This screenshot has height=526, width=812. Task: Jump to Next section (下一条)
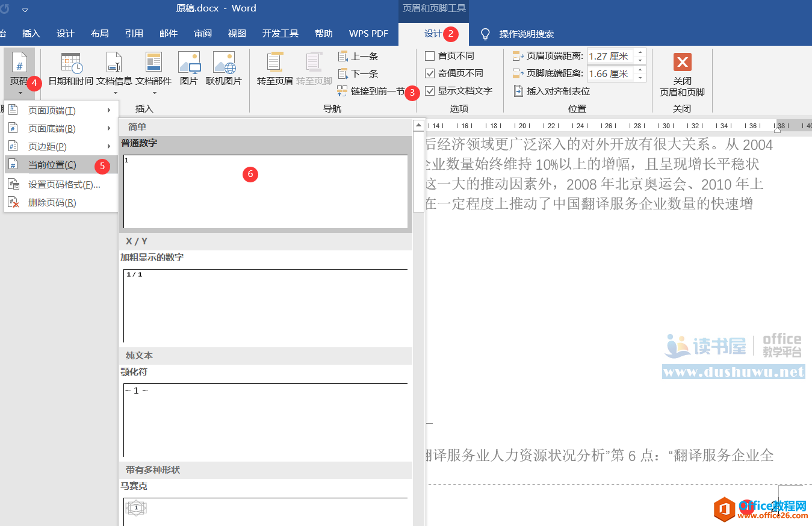(358, 73)
